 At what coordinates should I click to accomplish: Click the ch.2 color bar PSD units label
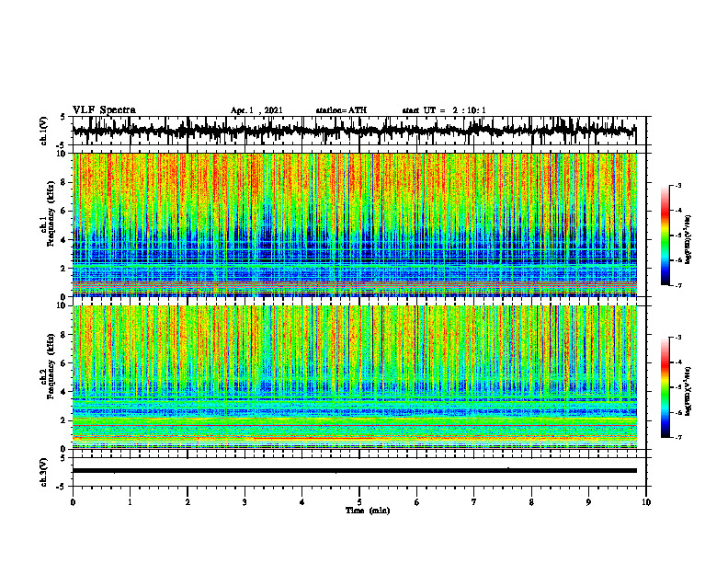[688, 391]
